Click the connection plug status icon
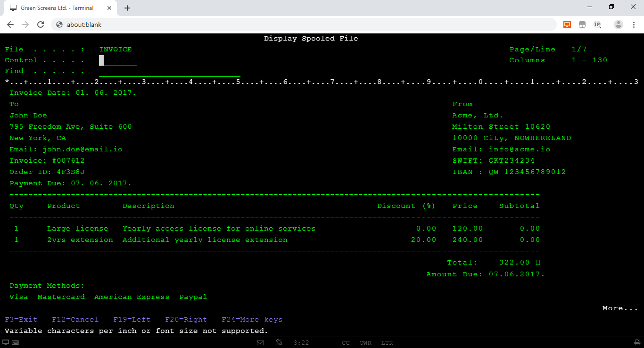 [x=279, y=343]
